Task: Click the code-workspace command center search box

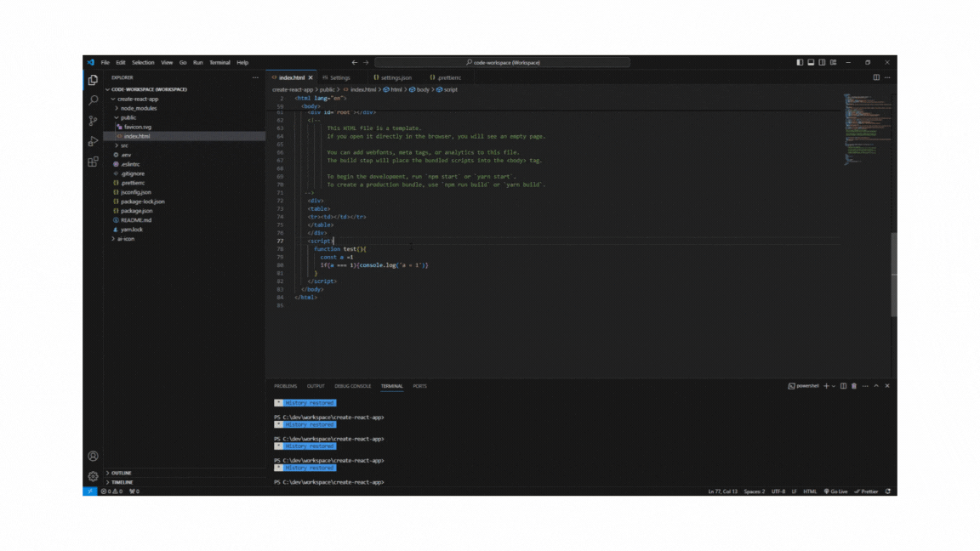Action: [x=503, y=62]
